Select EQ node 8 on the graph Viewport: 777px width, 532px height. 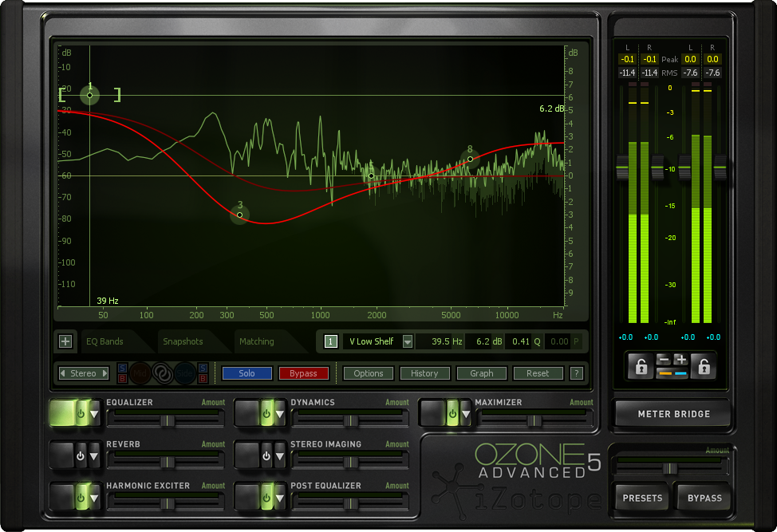click(470, 159)
